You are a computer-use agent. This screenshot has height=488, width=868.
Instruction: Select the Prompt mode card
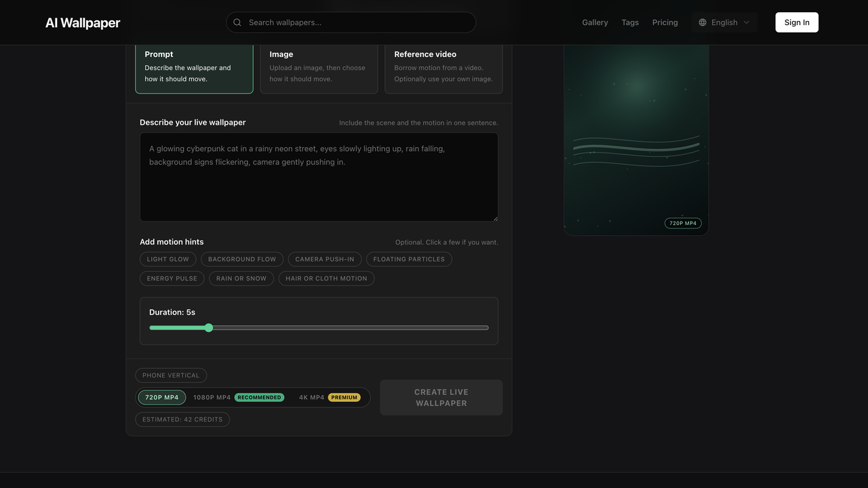[x=194, y=68]
